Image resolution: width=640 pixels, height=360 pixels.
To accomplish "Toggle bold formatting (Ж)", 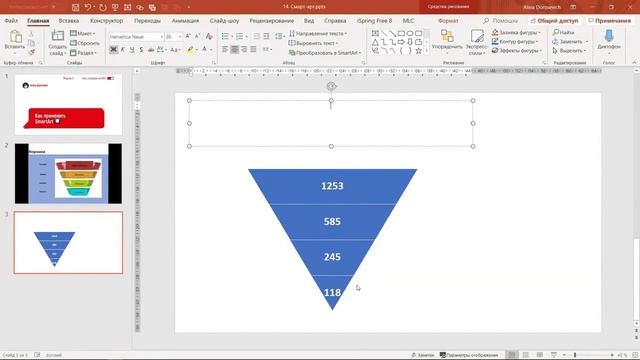I will pos(113,49).
